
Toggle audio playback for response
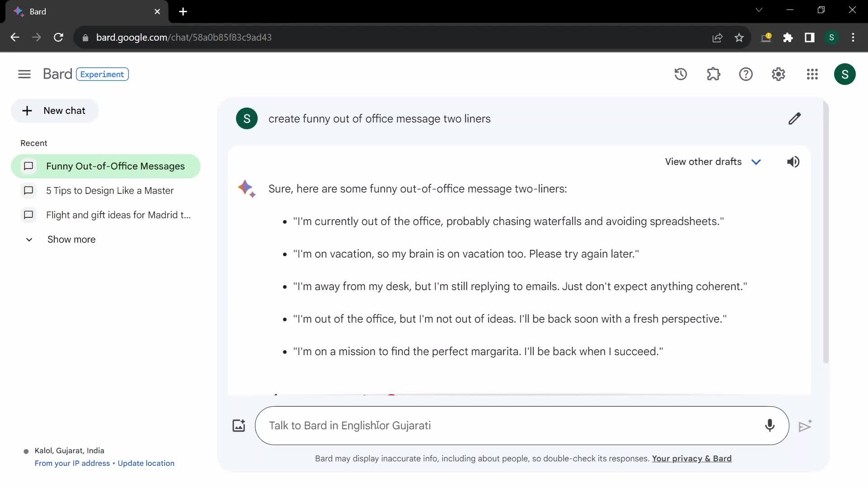click(x=794, y=161)
